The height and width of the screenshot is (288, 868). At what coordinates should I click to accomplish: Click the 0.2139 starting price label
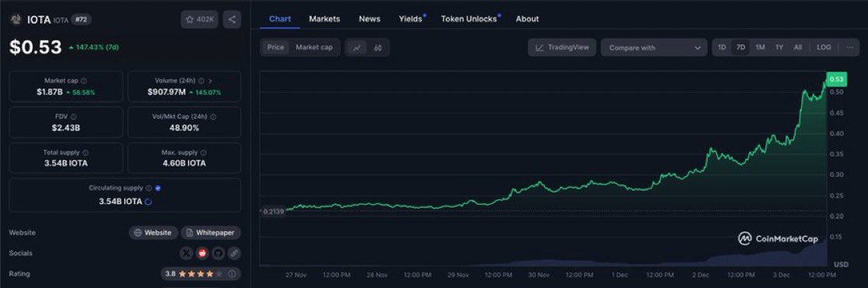click(x=273, y=212)
